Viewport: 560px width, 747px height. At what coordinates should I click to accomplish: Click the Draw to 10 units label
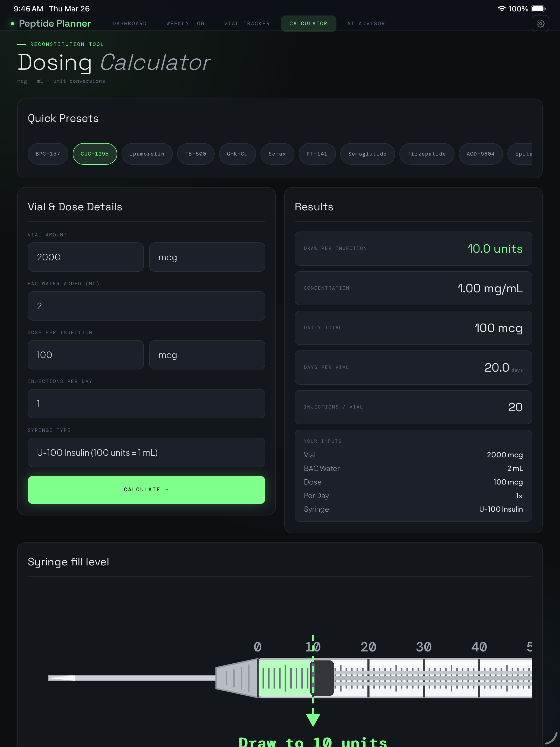[313, 741]
